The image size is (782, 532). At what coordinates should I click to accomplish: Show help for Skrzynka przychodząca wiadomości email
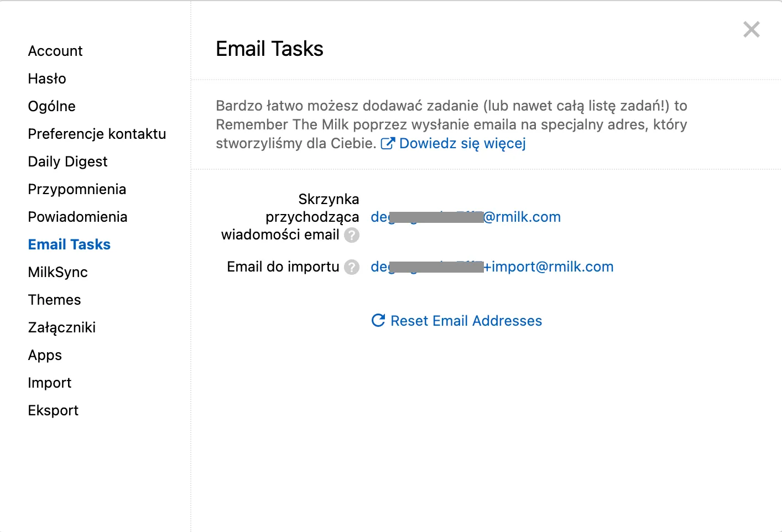point(352,235)
